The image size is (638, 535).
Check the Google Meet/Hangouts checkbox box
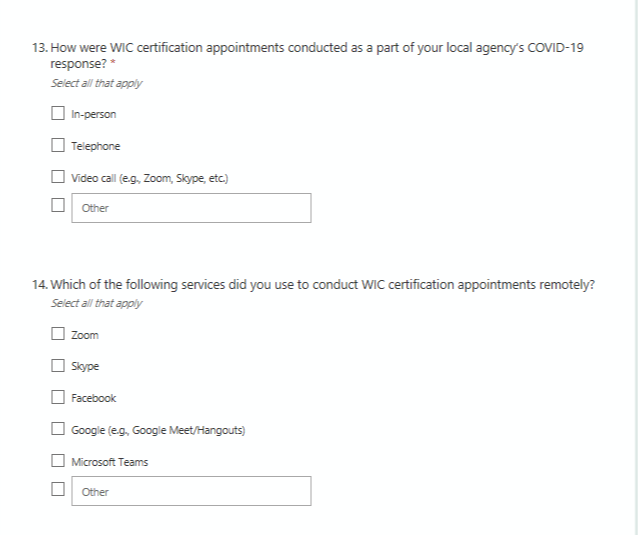[58, 430]
